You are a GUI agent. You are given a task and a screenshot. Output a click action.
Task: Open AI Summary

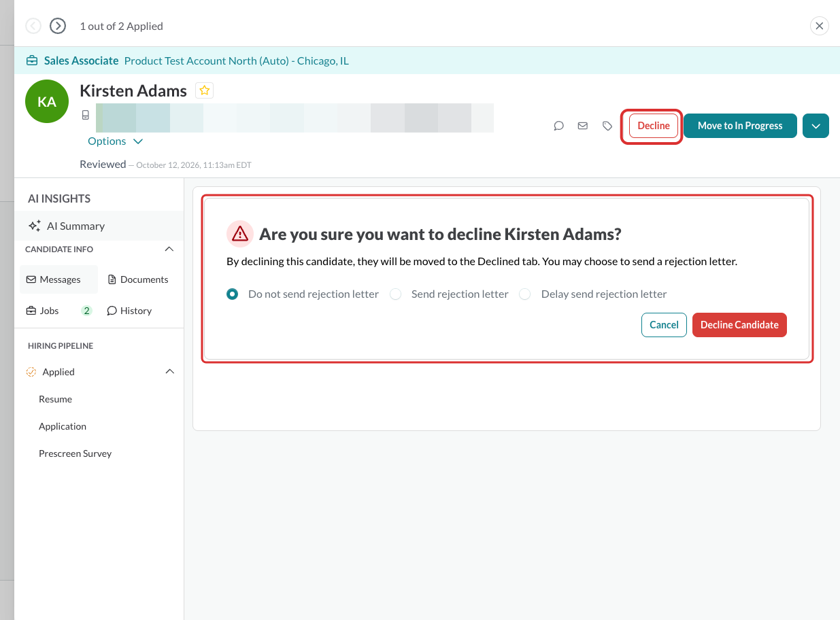tap(99, 226)
